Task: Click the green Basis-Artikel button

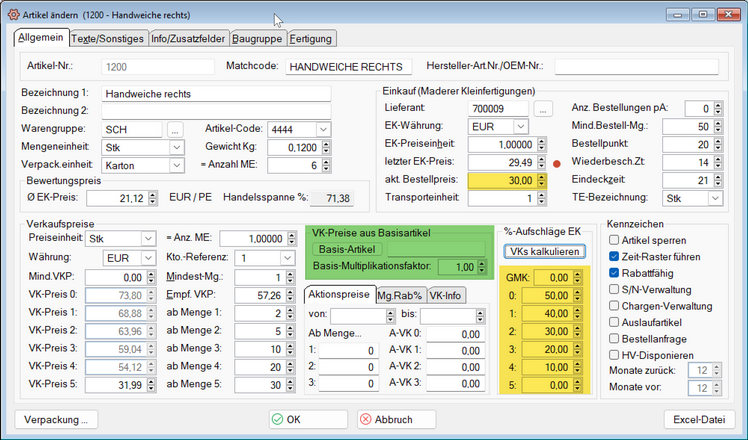Action: (x=348, y=249)
